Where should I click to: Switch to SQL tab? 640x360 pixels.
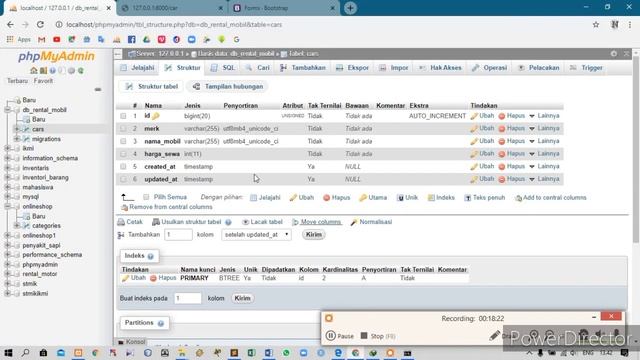pyautogui.click(x=223, y=68)
